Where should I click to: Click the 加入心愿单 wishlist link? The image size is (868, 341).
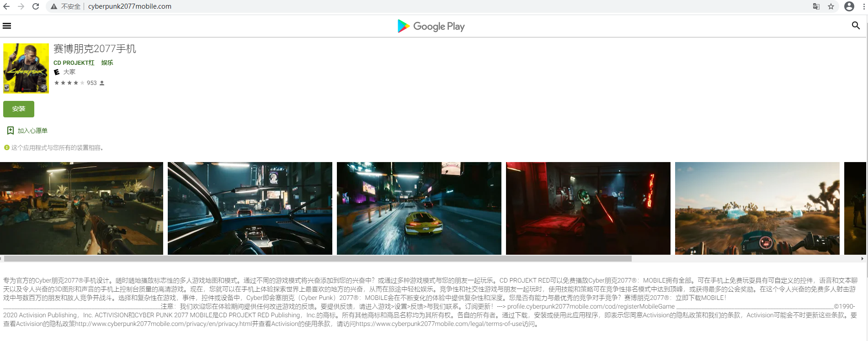click(x=32, y=131)
